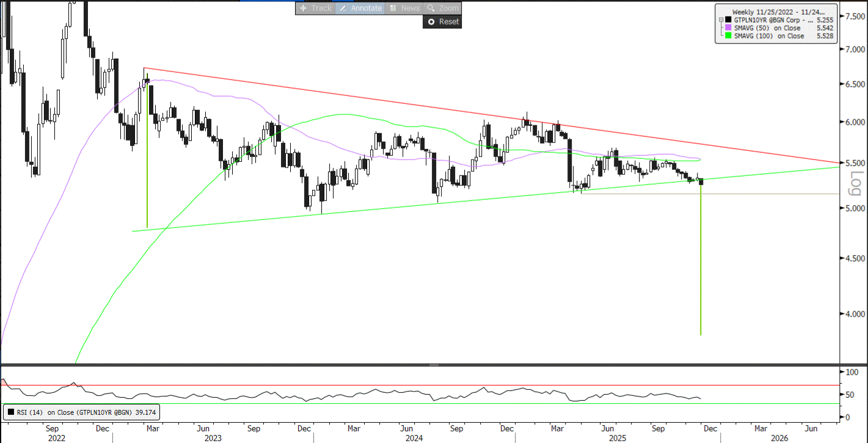The width and height of the screenshot is (868, 443).
Task: Click the black GTPLN10YR color swatch
Action: pyautogui.click(x=728, y=20)
